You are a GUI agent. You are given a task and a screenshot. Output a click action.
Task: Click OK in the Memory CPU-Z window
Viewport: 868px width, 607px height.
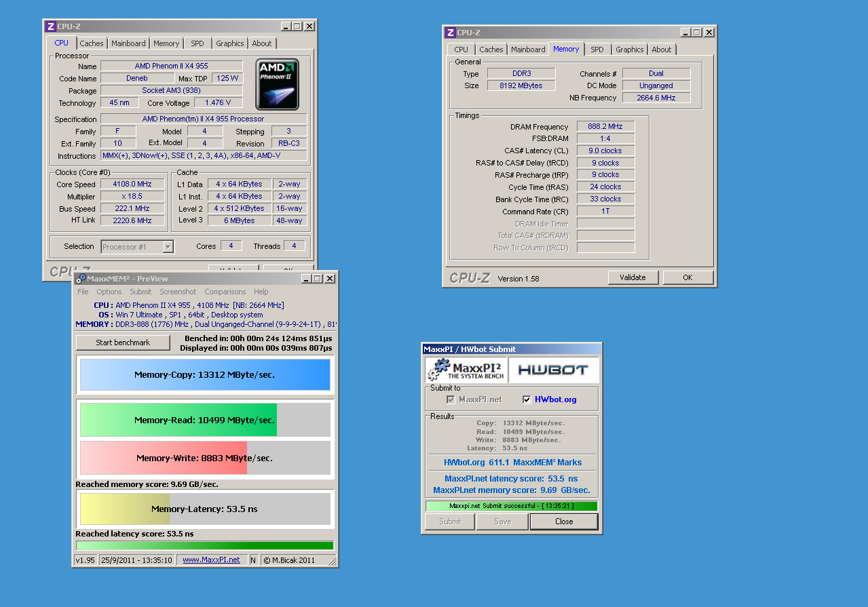(x=687, y=277)
